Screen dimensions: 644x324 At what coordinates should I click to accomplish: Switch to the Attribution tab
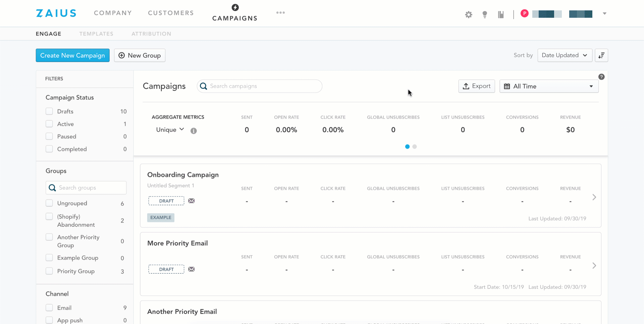tap(151, 34)
